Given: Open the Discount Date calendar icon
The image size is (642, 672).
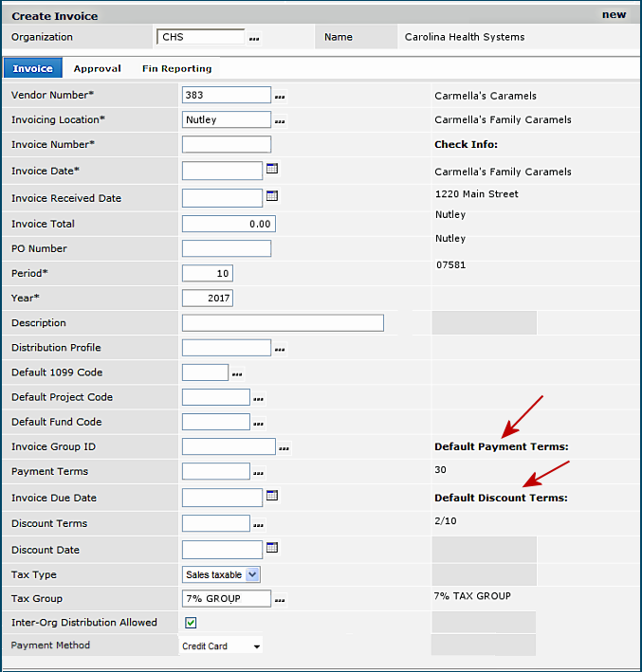Looking at the screenshot, I should point(272,548).
